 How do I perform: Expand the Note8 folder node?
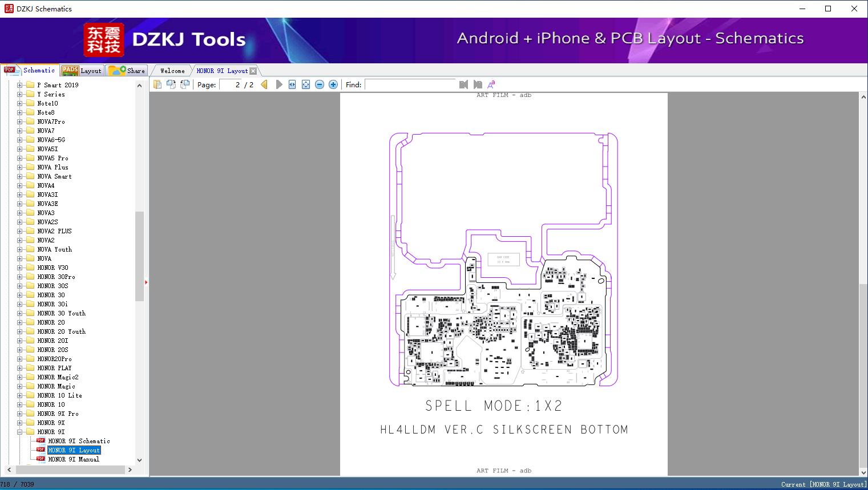click(x=19, y=112)
